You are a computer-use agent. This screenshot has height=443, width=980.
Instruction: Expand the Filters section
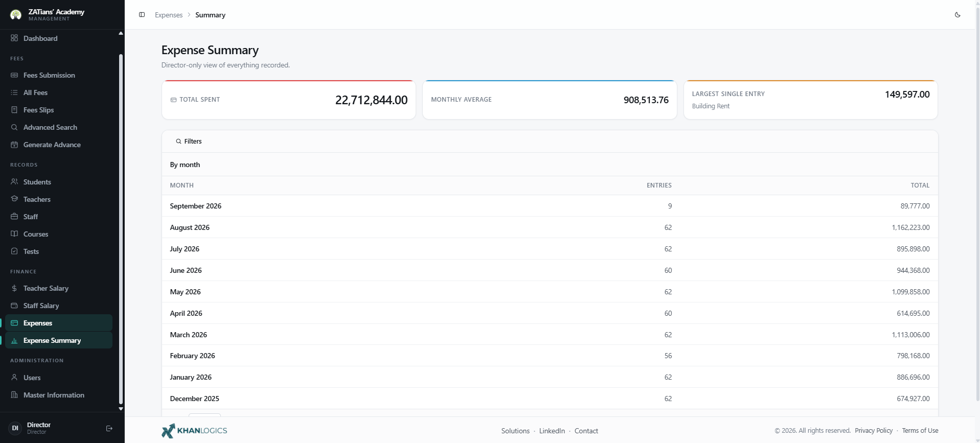(189, 142)
